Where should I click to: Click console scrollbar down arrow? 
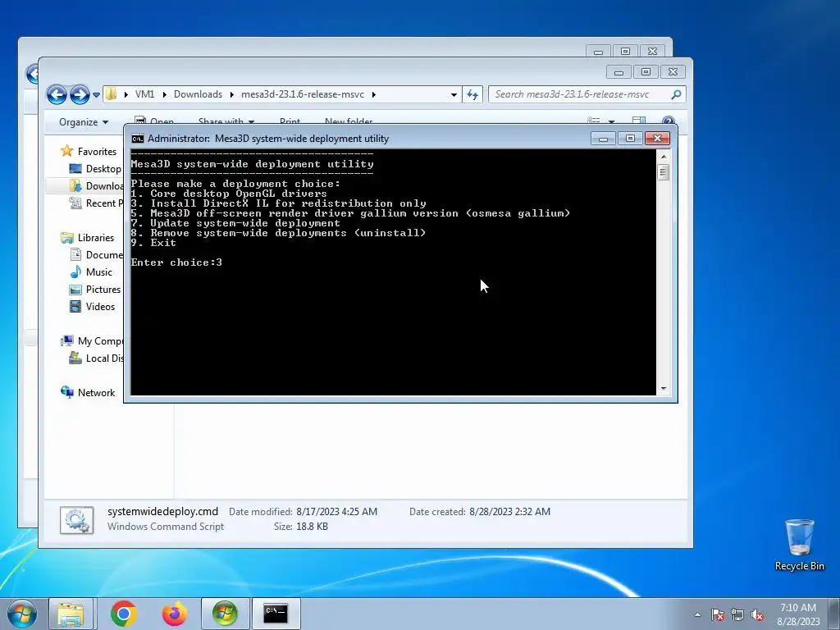(x=664, y=389)
